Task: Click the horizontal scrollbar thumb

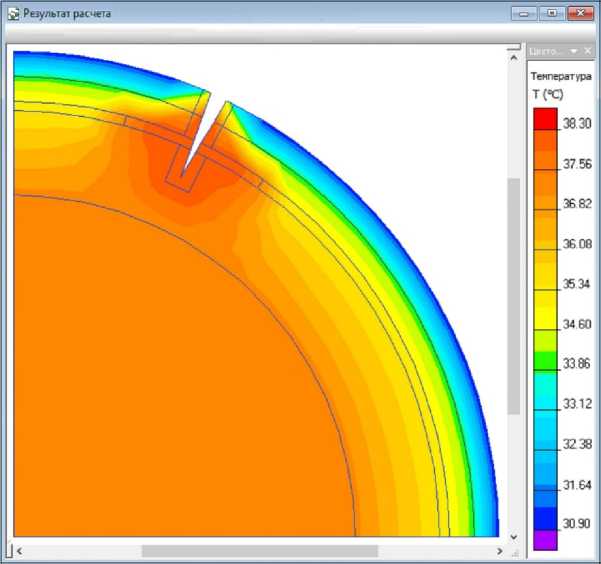Action: 259,551
